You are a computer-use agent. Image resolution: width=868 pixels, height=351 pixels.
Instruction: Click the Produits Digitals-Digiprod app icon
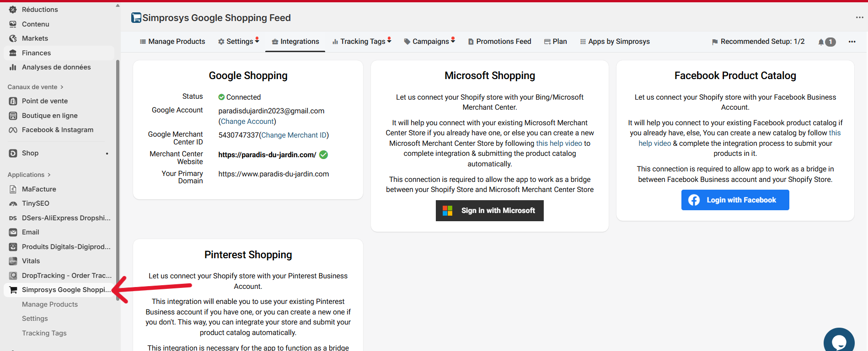coord(13,247)
